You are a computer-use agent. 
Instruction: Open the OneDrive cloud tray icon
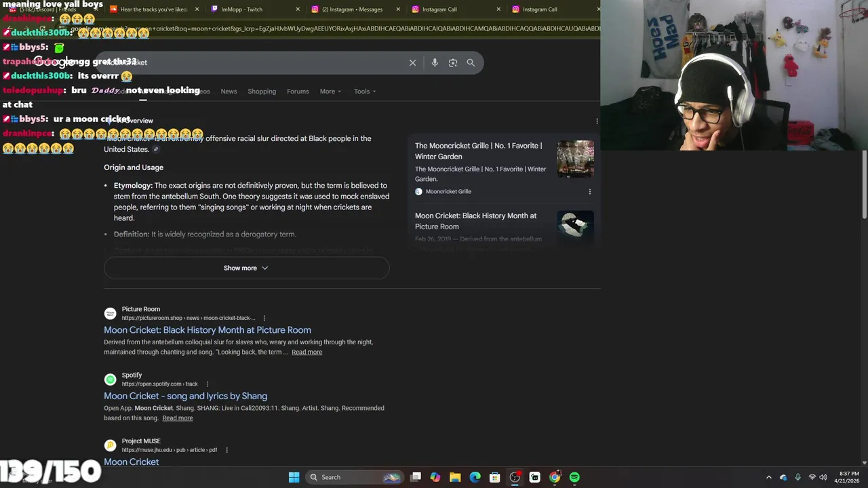(x=783, y=477)
